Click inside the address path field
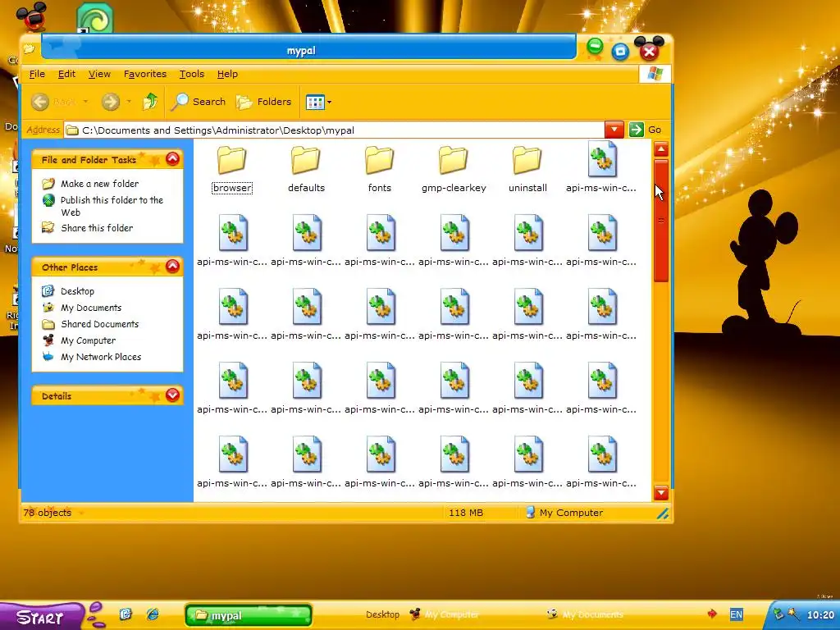The image size is (840, 630). point(335,130)
